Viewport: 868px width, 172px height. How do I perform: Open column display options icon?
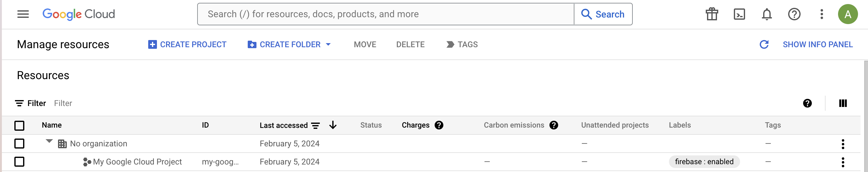tap(842, 103)
